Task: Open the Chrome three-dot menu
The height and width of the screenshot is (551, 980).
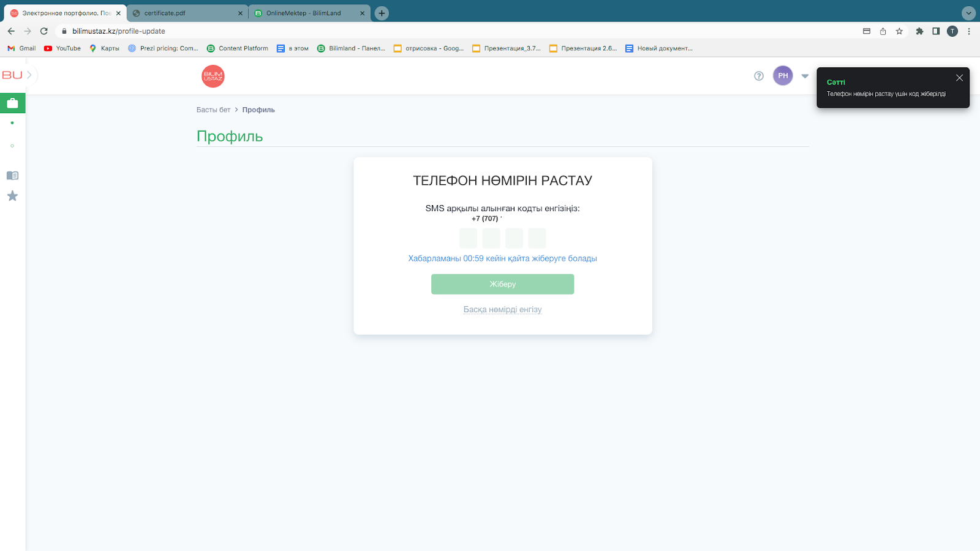Action: point(969,31)
